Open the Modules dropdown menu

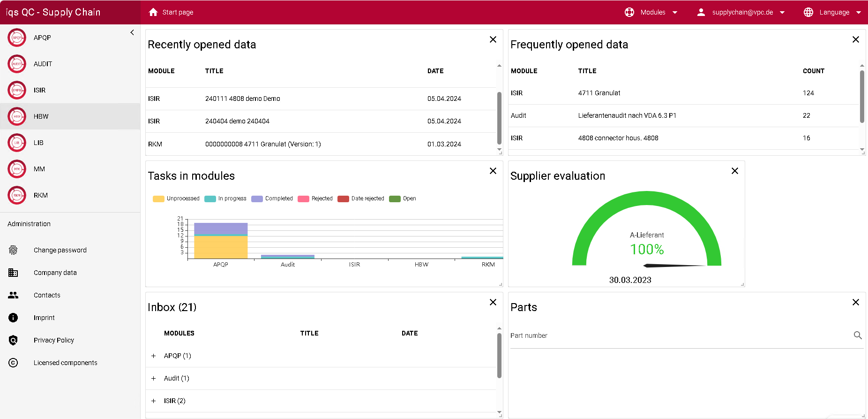[x=652, y=12]
